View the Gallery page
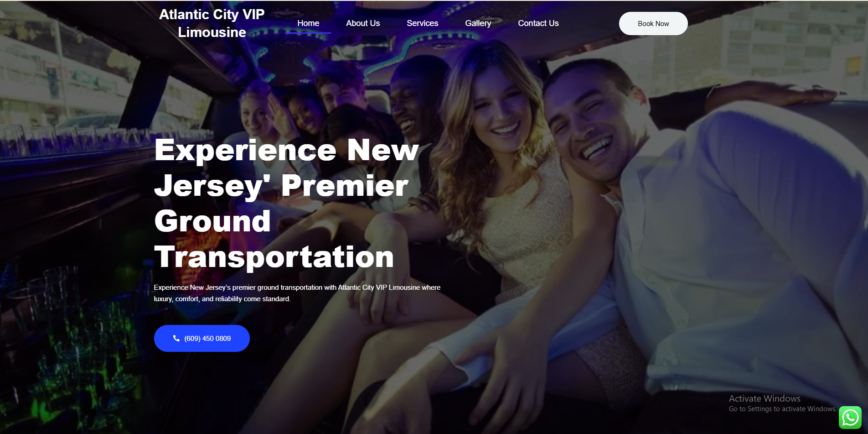The image size is (868, 434). (478, 23)
